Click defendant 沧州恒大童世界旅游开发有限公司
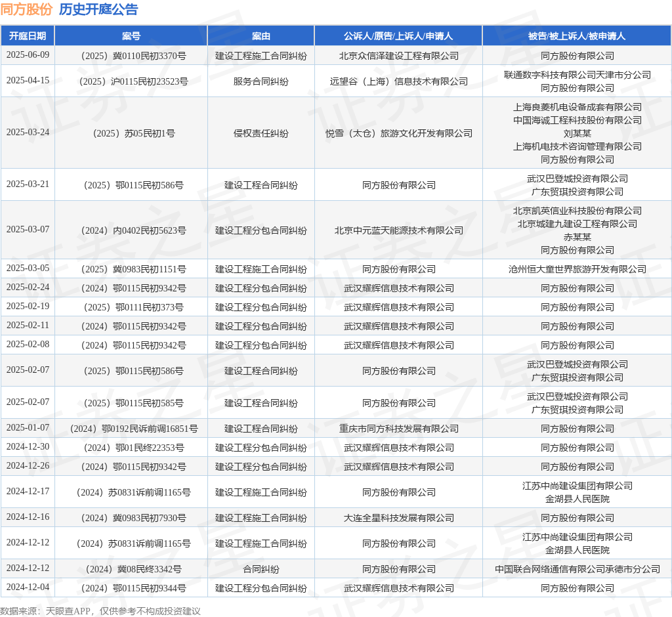 (x=577, y=269)
